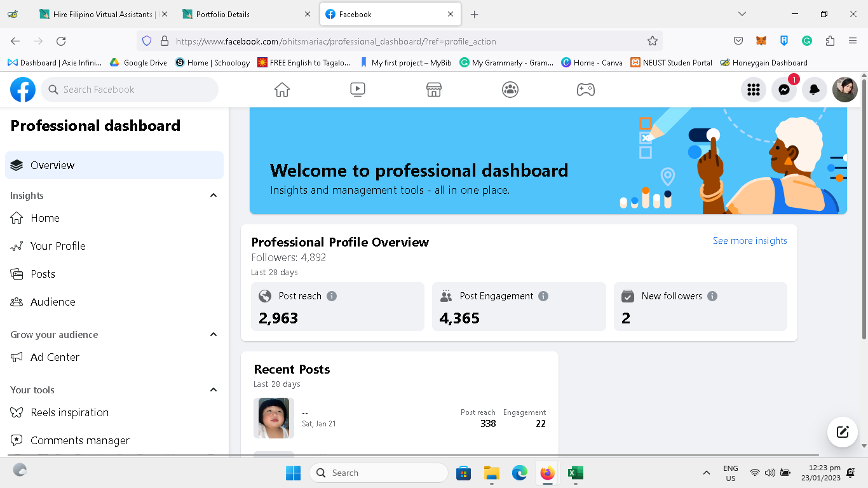Collapse the Insights section
The height and width of the screenshot is (488, 868).
214,196
